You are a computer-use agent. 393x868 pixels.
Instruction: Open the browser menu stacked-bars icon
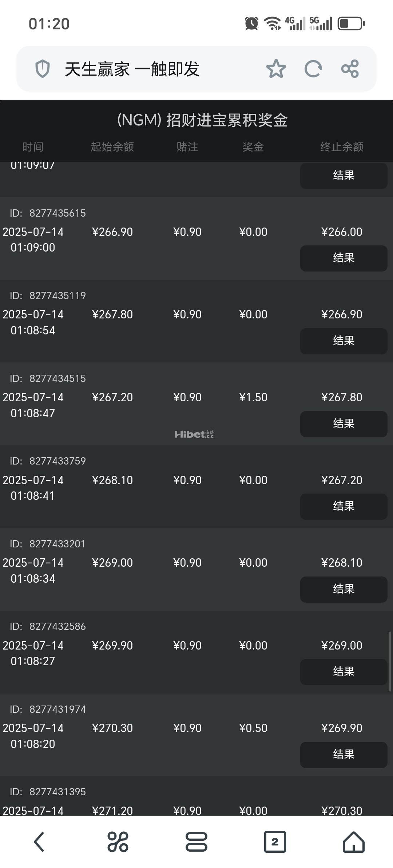[196, 842]
